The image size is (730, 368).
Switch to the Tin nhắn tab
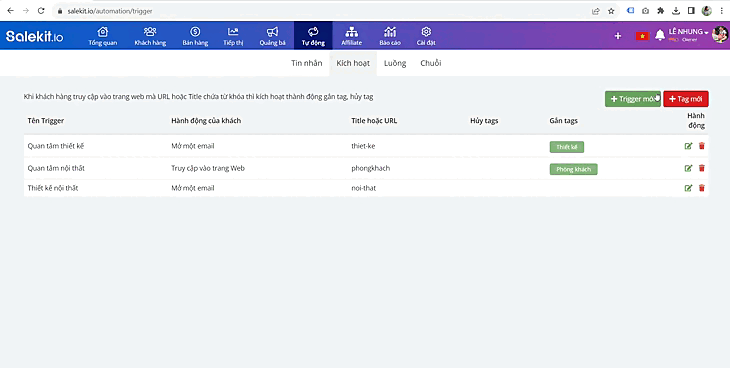tap(306, 63)
